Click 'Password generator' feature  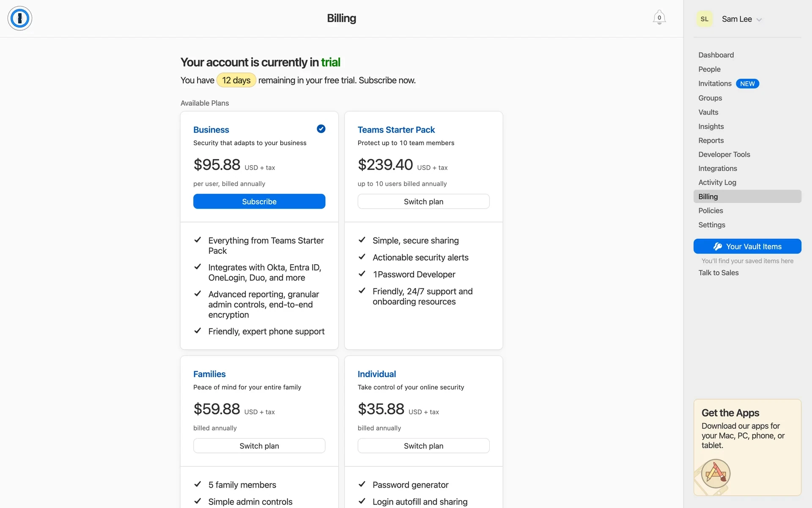point(411,485)
